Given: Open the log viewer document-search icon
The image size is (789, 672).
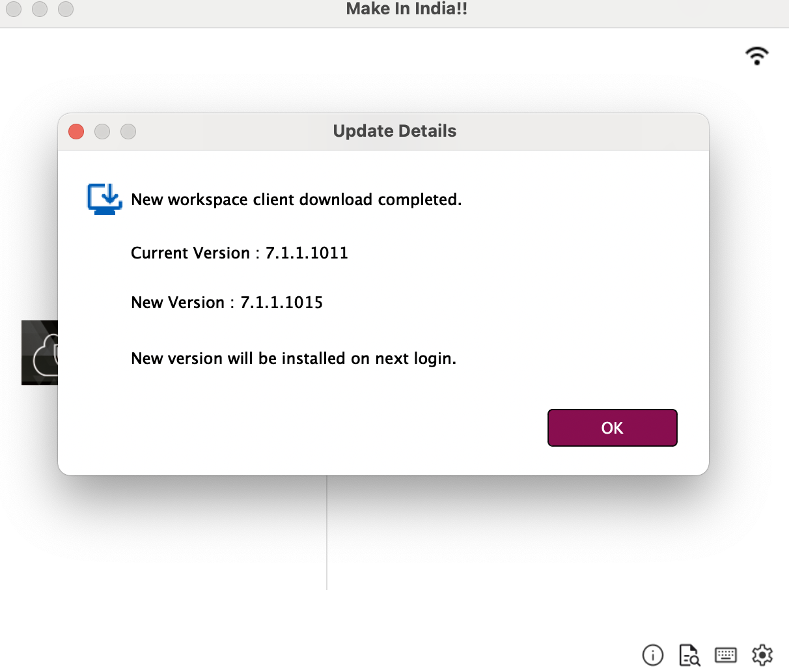Looking at the screenshot, I should coord(689,654).
